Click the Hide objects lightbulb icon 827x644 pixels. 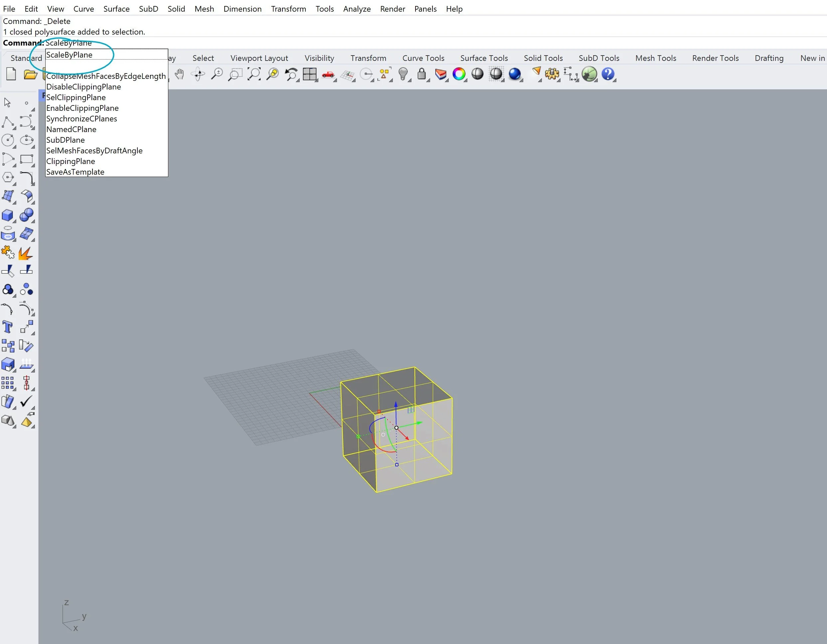[x=403, y=74]
